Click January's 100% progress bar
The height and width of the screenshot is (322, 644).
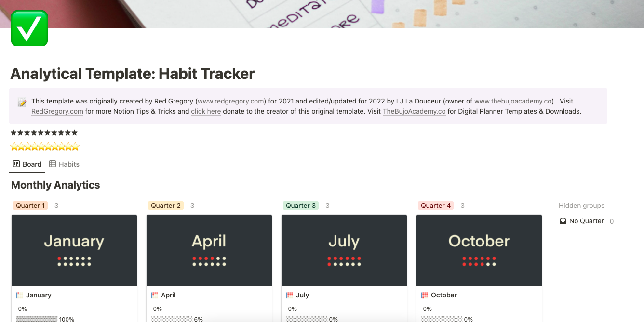(x=36, y=319)
